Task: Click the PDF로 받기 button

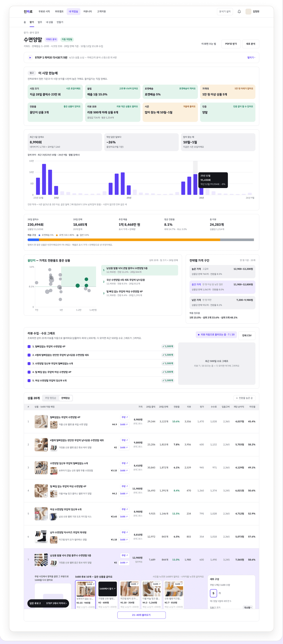Action: click(x=231, y=44)
